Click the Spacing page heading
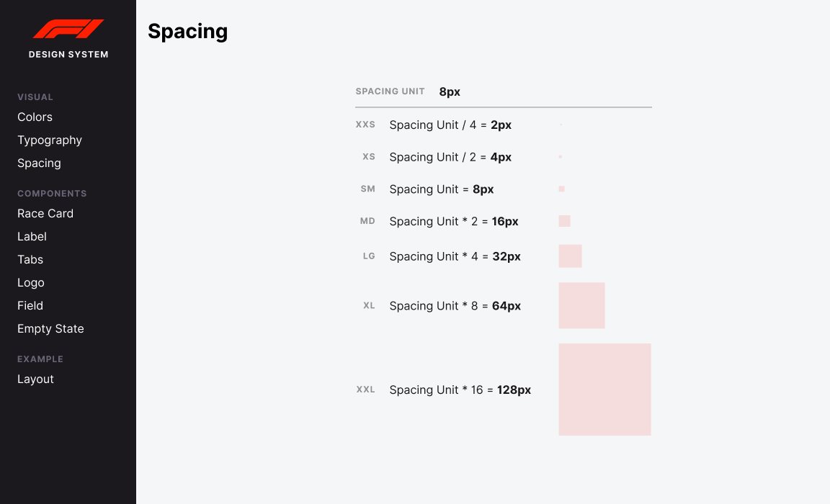This screenshot has width=830, height=504. click(x=188, y=32)
